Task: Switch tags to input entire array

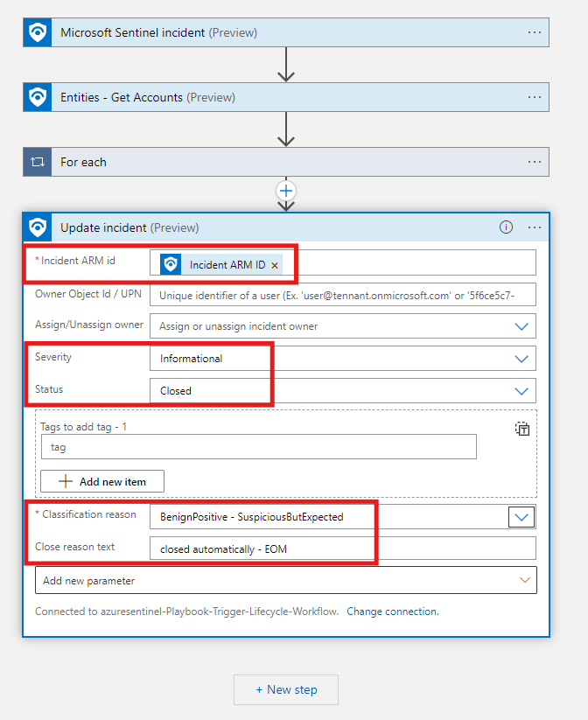Action: coord(522,429)
